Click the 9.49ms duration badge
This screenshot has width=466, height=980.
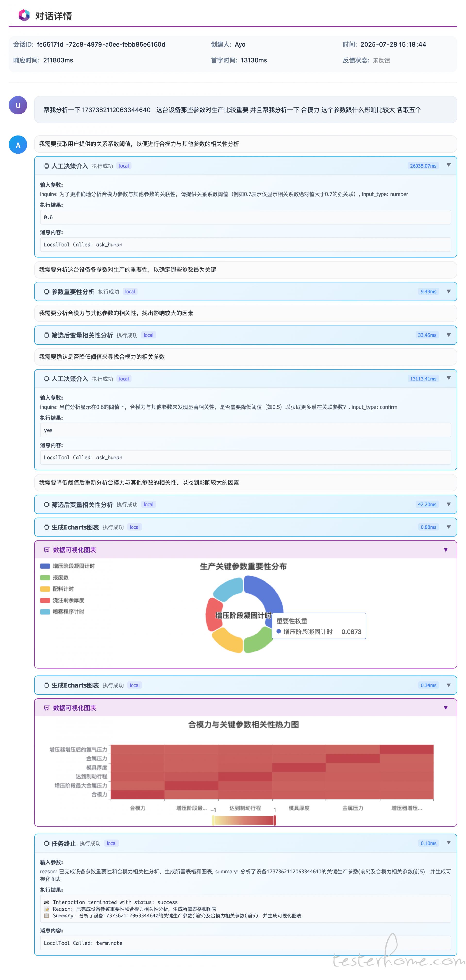428,292
